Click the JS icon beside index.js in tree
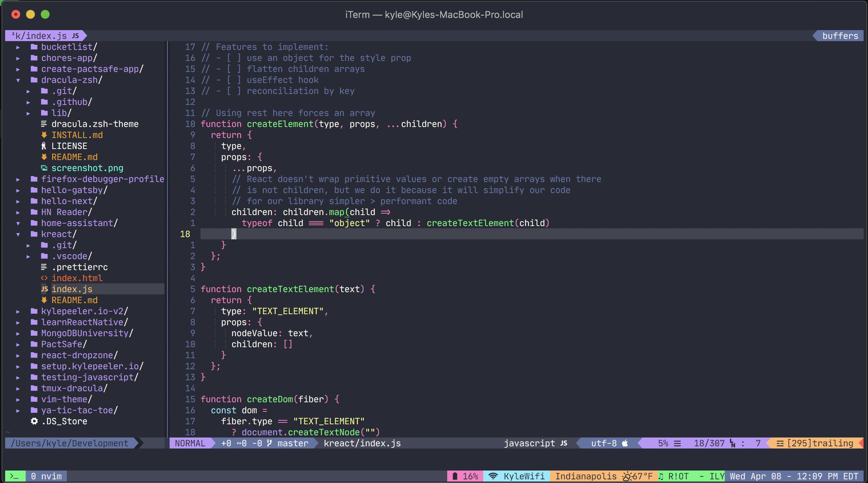The image size is (868, 483). point(44,289)
